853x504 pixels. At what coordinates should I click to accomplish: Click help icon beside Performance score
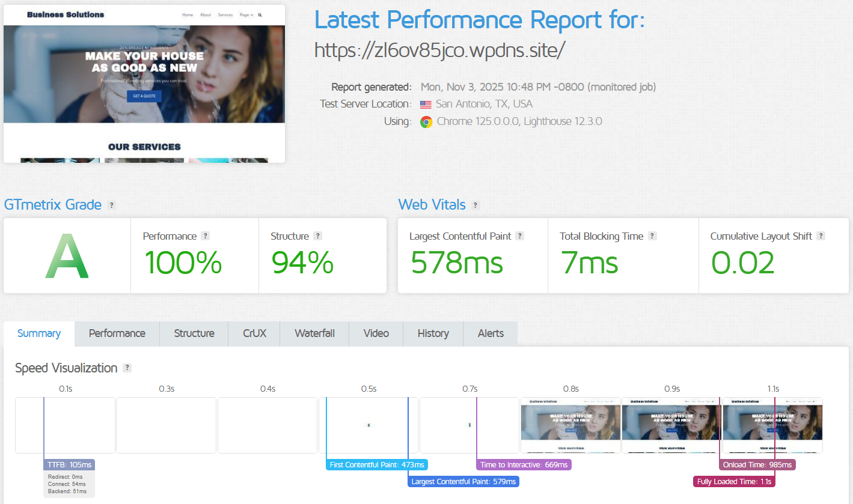205,236
